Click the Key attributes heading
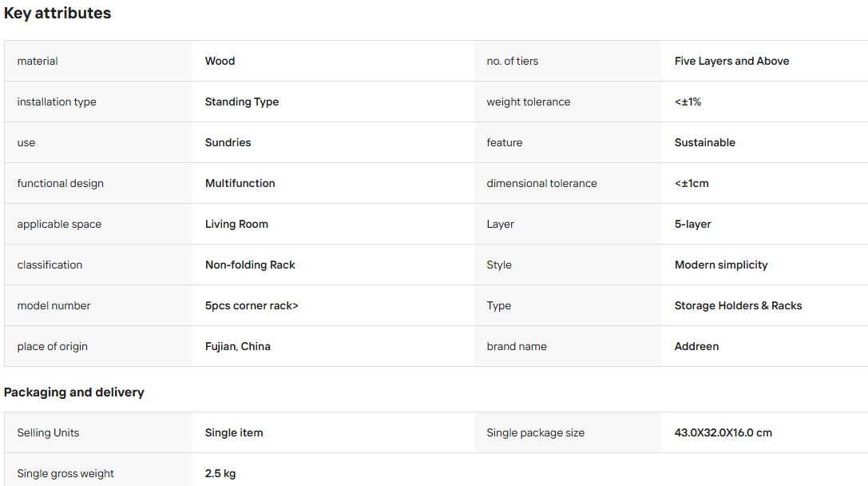Viewport: 868px width, 486px height. pos(57,14)
